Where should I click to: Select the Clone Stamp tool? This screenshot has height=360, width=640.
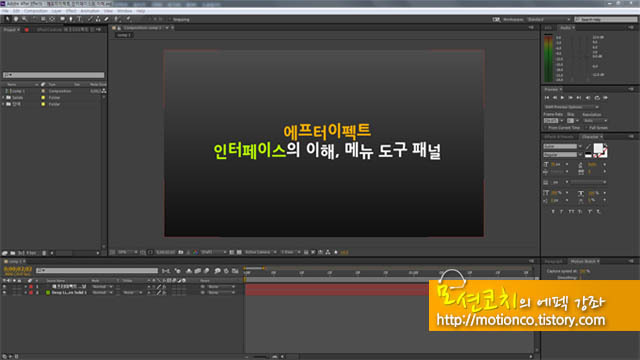click(x=98, y=19)
